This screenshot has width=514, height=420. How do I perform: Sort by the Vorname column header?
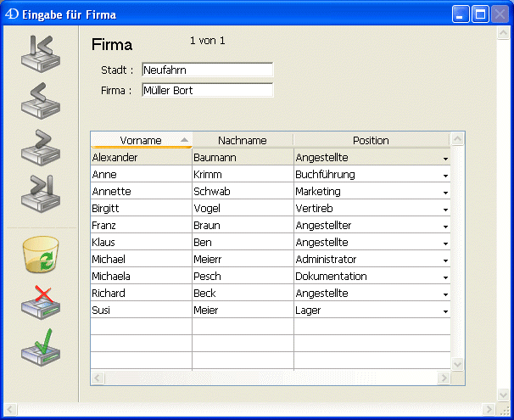pos(141,140)
